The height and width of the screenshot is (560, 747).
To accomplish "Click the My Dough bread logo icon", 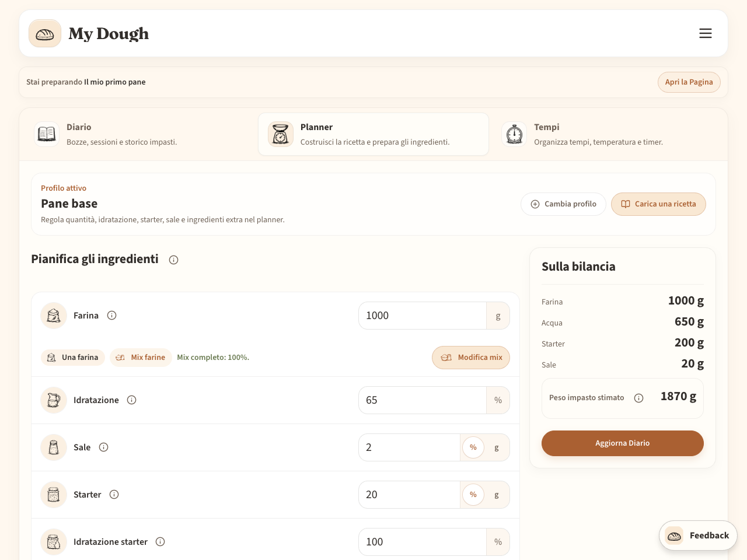I will click(45, 33).
